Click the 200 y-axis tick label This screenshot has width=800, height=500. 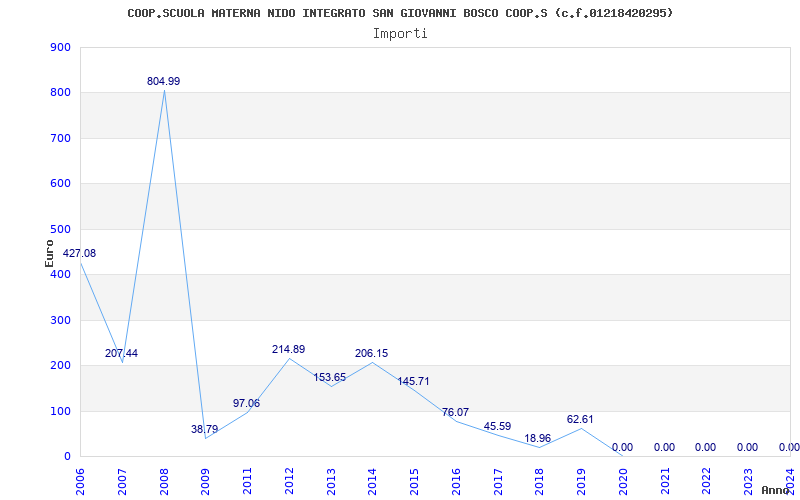61,365
